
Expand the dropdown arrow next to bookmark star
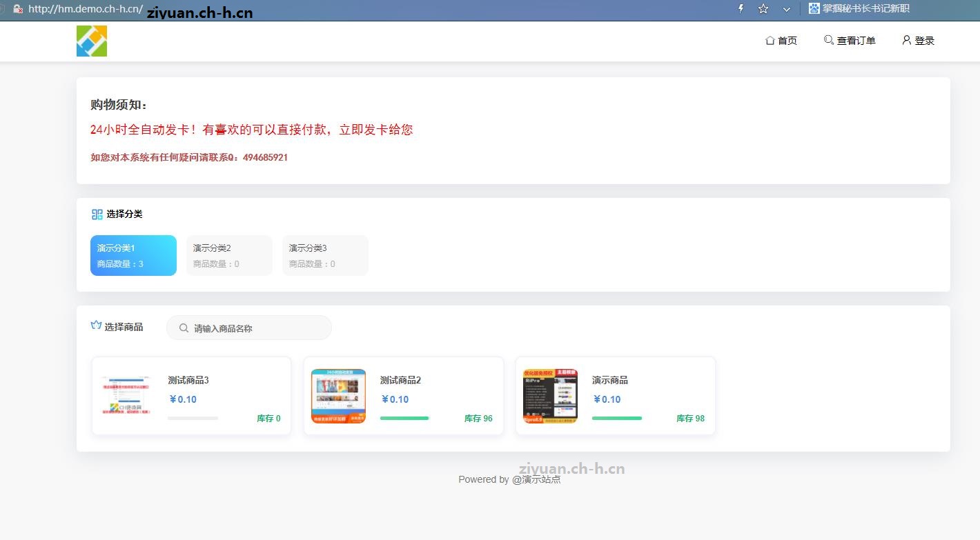point(786,9)
